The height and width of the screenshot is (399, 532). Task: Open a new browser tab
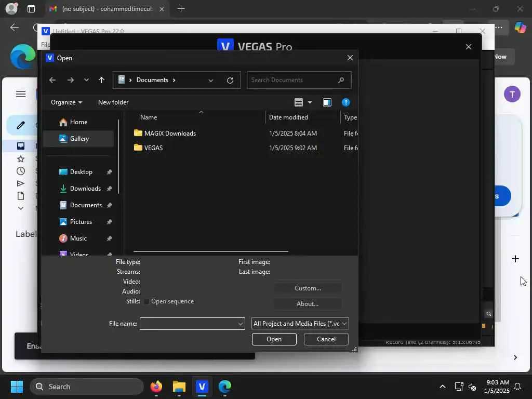click(x=181, y=9)
